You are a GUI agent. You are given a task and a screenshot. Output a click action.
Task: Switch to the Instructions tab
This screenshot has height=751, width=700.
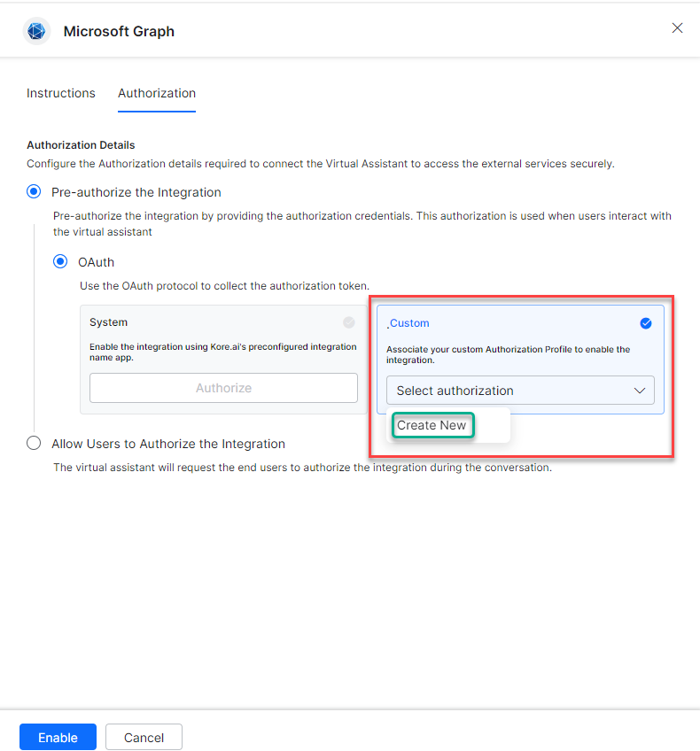(x=61, y=93)
